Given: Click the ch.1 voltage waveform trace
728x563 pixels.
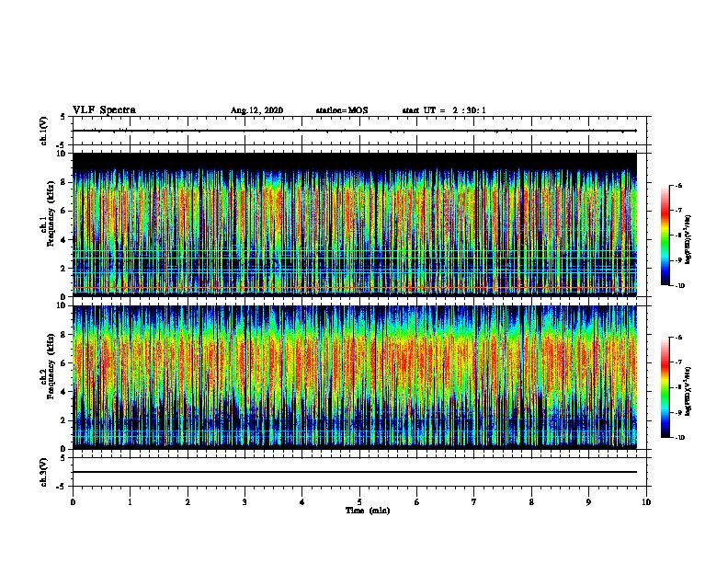Looking at the screenshot, I should tap(355, 131).
